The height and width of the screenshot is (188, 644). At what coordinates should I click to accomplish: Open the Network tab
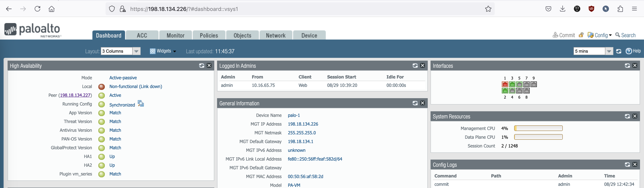(275, 35)
